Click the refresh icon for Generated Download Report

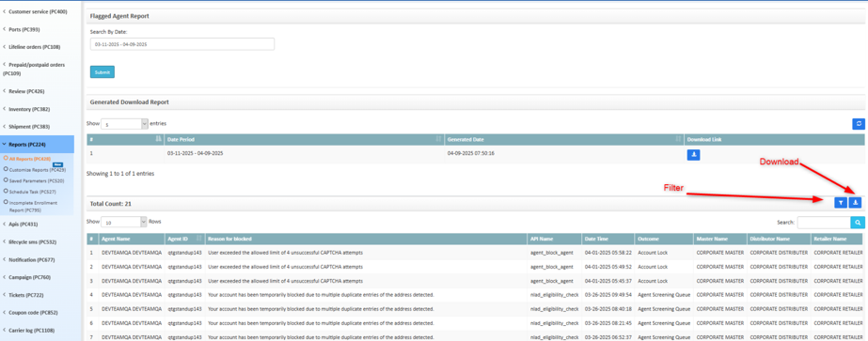(858, 124)
